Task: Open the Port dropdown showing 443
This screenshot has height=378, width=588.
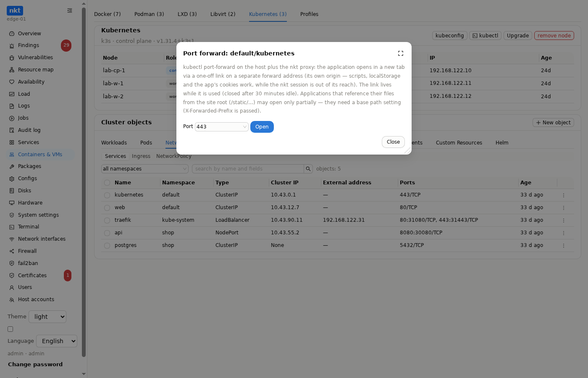Action: [x=222, y=127]
